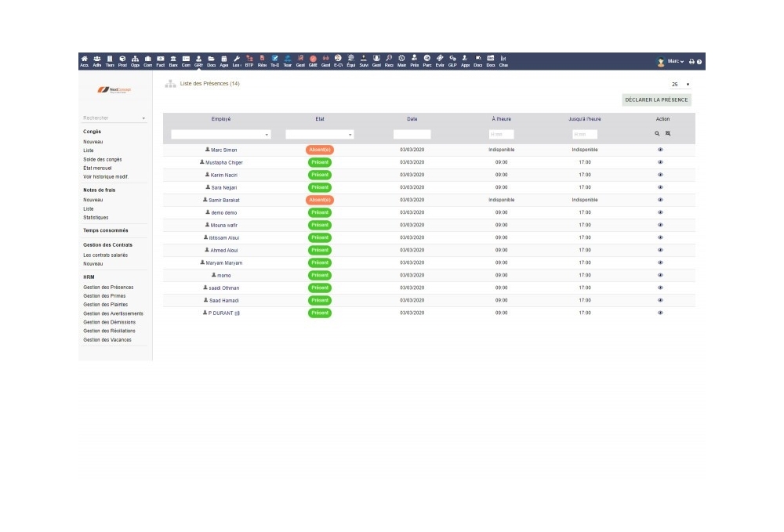Screen dimensions: 784x532
Task: Open the Etat filter dropdown
Action: [319, 135]
